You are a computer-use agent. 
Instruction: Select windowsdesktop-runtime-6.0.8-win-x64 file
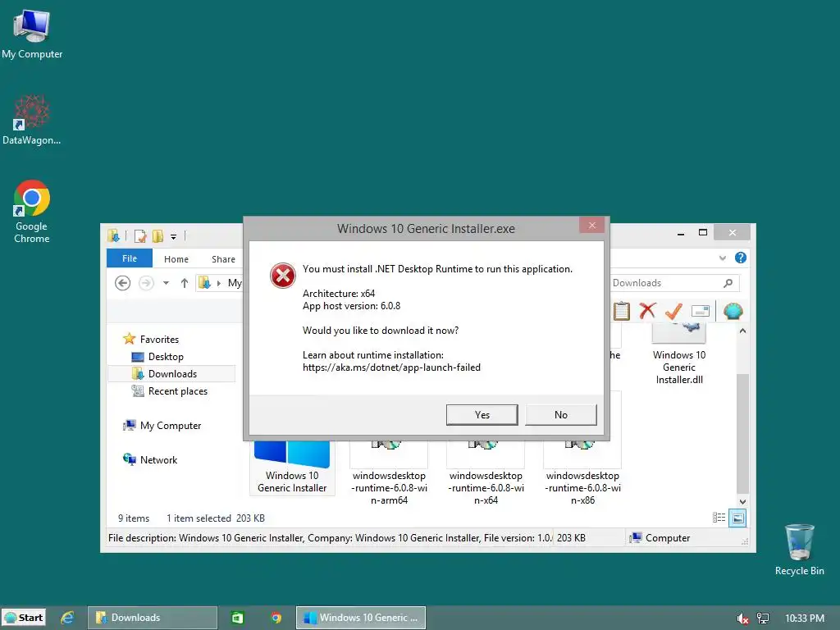tap(486, 473)
